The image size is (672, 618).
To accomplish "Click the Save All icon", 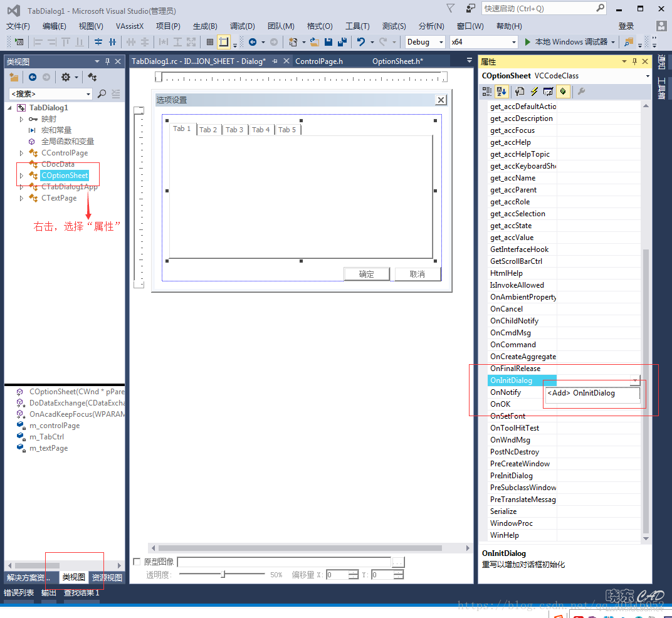I will pyautogui.click(x=342, y=42).
